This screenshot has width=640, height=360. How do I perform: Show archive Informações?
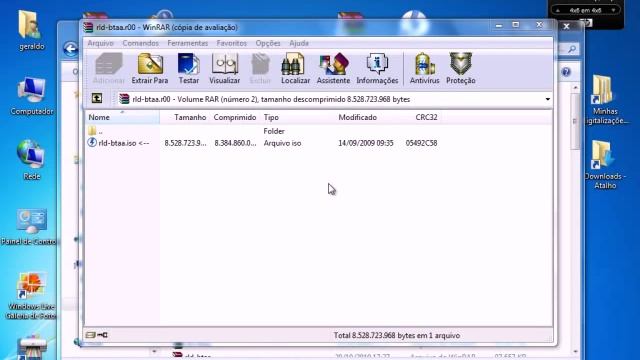click(377, 69)
